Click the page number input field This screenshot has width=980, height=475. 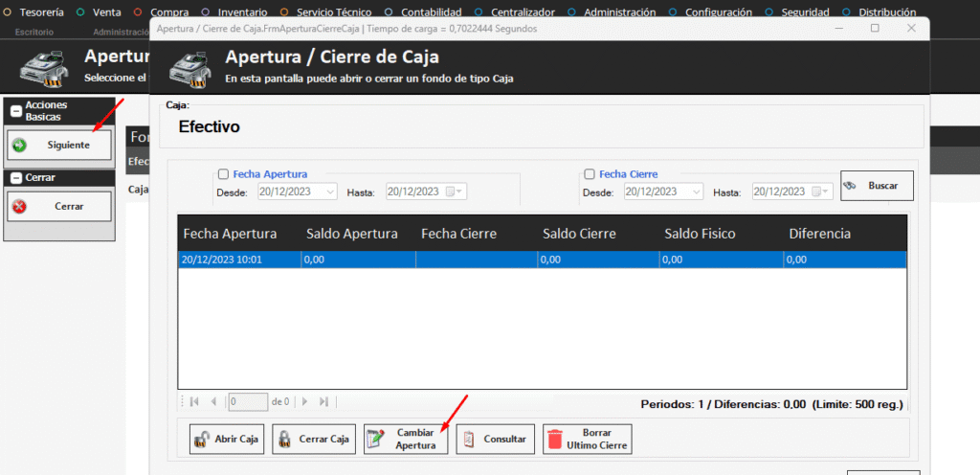(x=248, y=402)
